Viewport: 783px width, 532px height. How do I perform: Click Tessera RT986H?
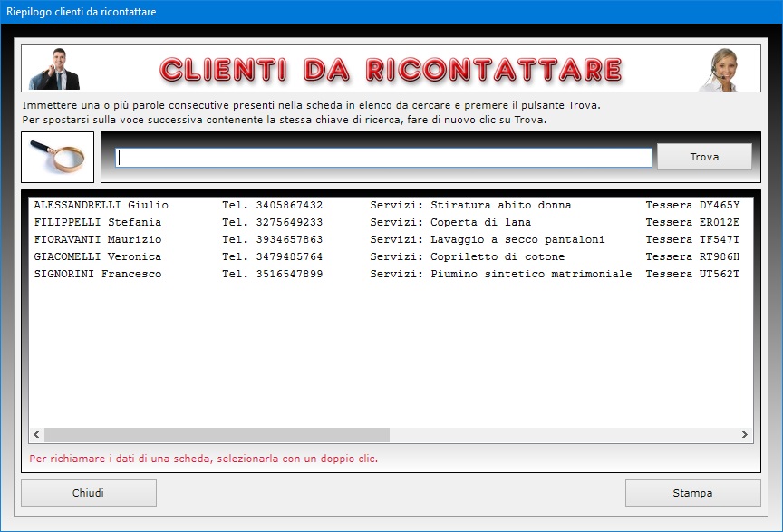(x=692, y=256)
